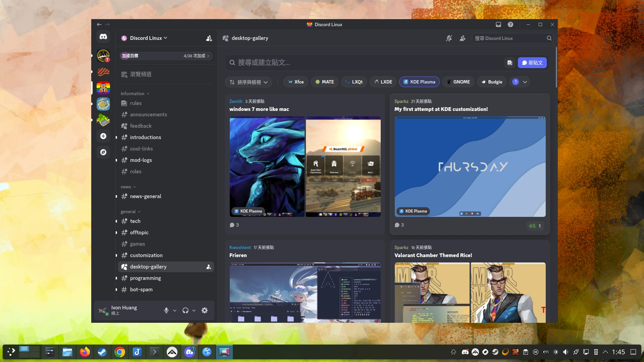Expand the remaining tags dropdown
Screen dimensions: 644x362
[x=520, y=82]
